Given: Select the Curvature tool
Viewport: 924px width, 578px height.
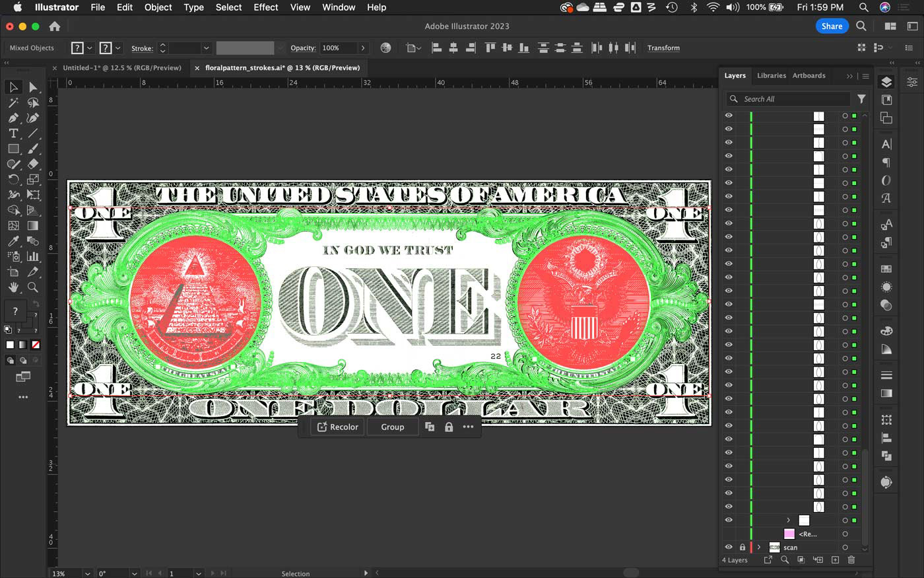Looking at the screenshot, I should coord(33,118).
